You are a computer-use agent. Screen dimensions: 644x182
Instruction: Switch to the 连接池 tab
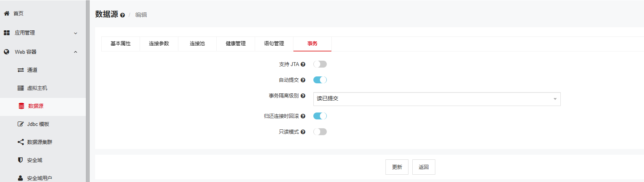tap(197, 44)
